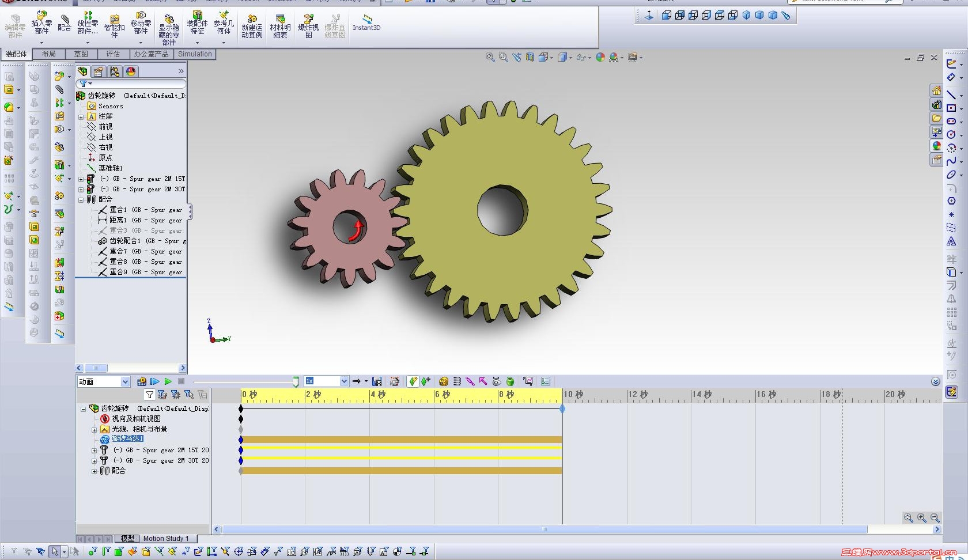
Task: Open the FeatureManager design tree tab
Action: (83, 71)
